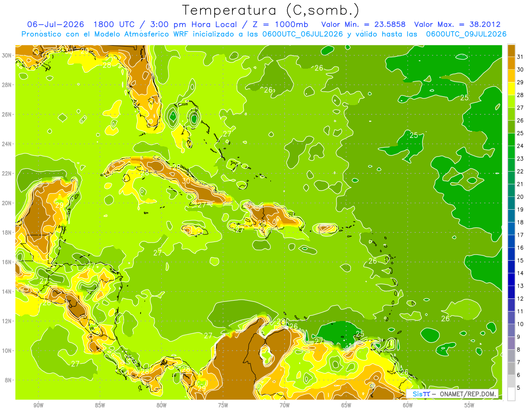This screenshot has width=532, height=411.
Task: Click the "8N" latitude axis label
Action: [x=8, y=380]
